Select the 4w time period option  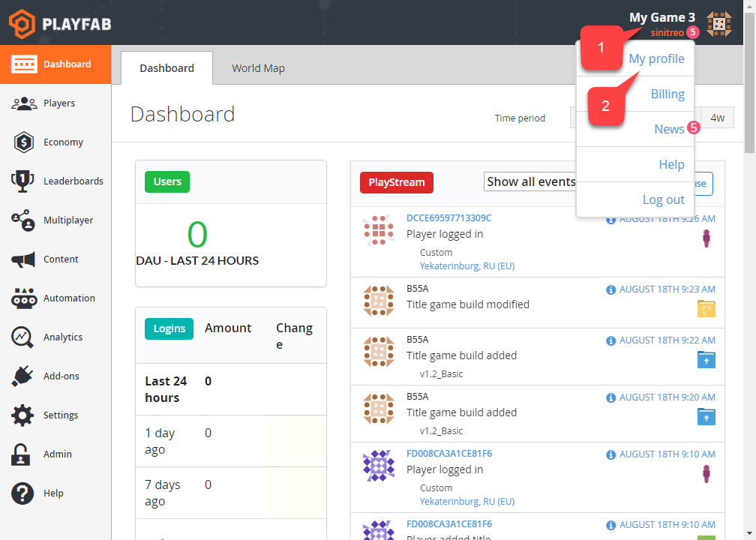[716, 118]
